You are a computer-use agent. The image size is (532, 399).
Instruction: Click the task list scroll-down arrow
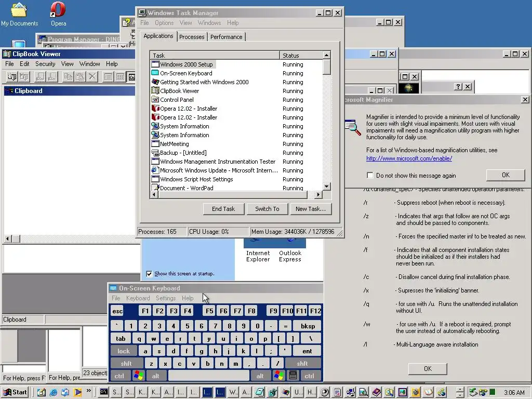coord(326,187)
